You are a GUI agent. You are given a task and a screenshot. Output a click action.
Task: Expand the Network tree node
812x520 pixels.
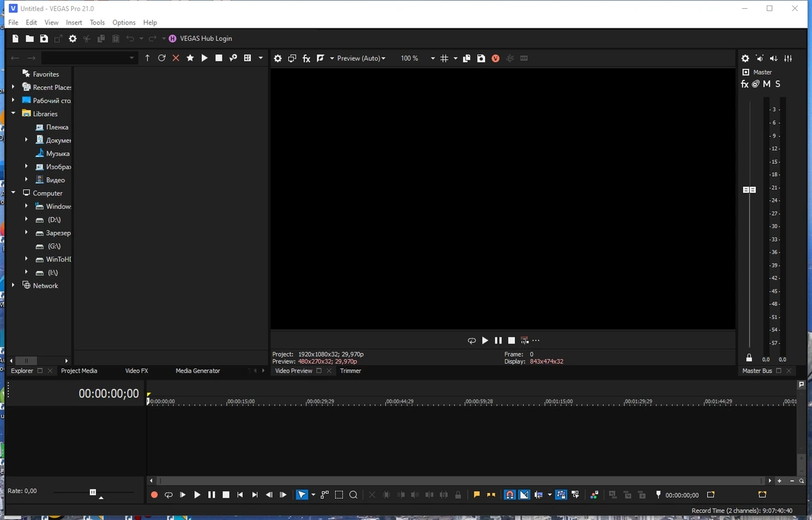coord(13,285)
